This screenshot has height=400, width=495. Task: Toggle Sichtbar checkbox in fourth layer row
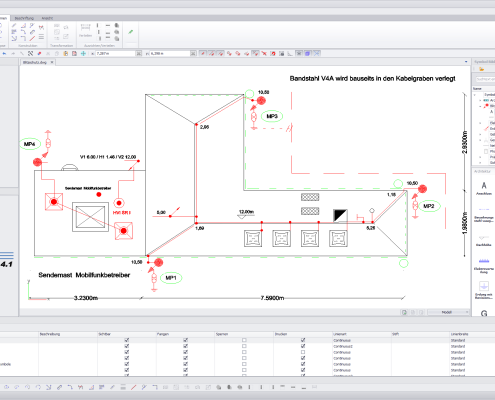pos(127,358)
